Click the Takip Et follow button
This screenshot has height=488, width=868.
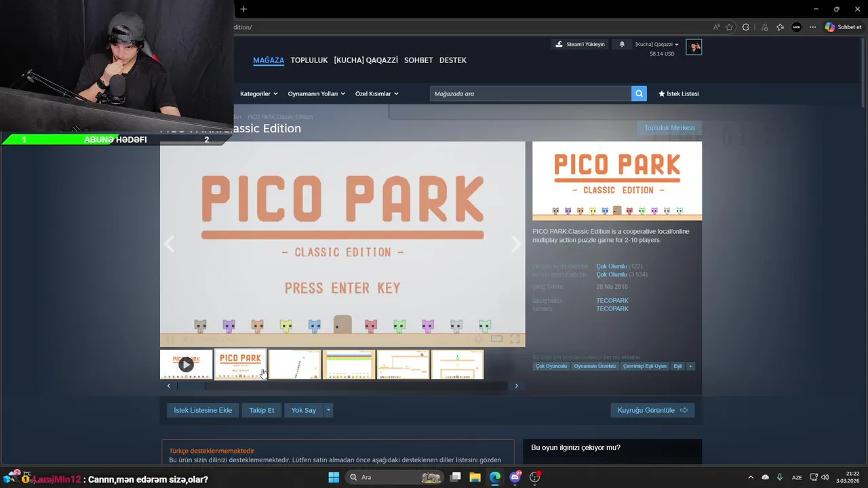coord(262,410)
